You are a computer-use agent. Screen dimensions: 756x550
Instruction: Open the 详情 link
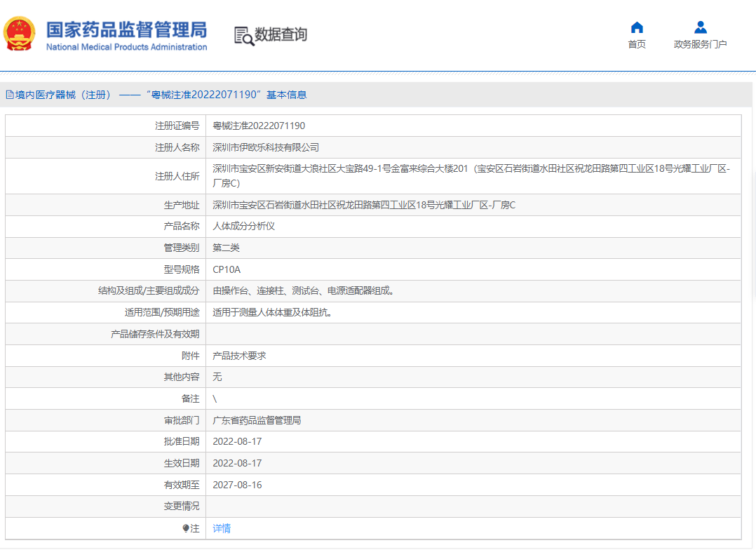(222, 528)
